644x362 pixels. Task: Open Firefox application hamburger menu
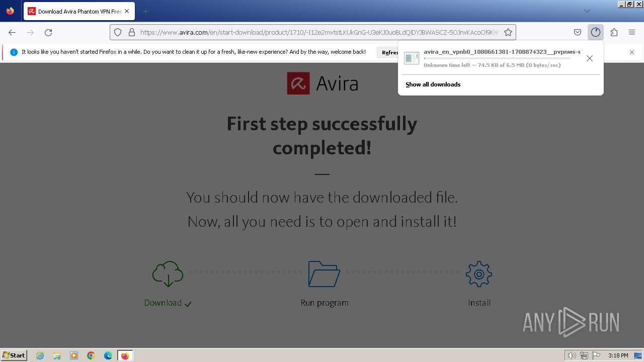[632, 32]
